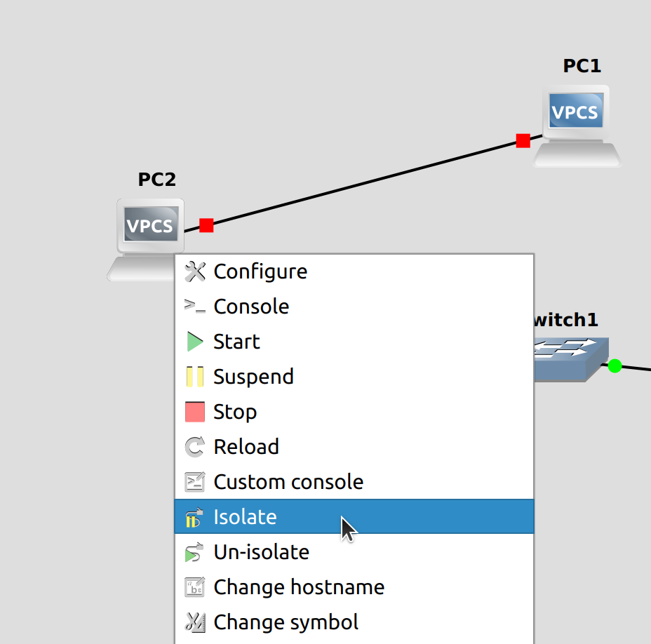Click the red link status square near PC1
This screenshot has height=644, width=651.
[x=523, y=140]
